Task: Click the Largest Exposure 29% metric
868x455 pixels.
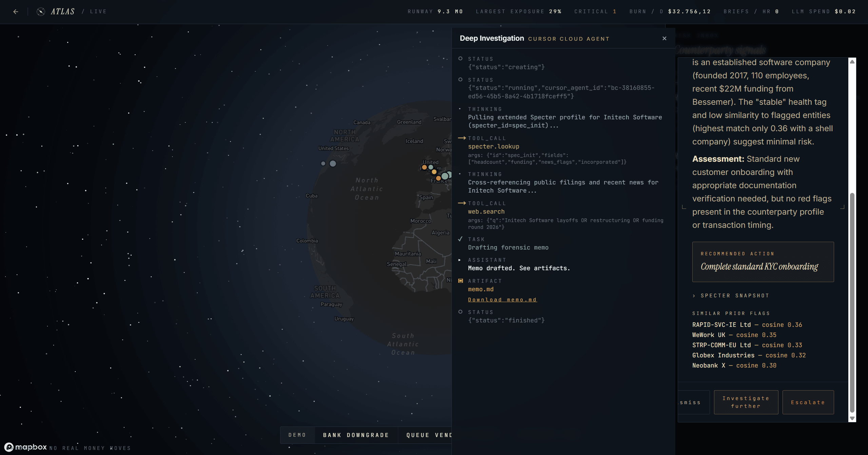Action: (x=519, y=12)
